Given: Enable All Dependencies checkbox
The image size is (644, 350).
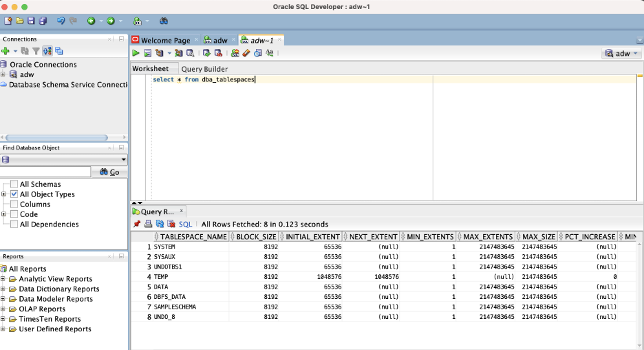Looking at the screenshot, I should 14,224.
